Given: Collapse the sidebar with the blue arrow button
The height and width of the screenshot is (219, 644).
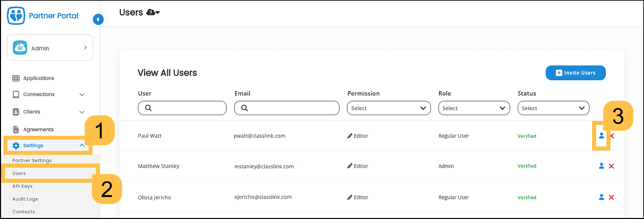Looking at the screenshot, I should tap(98, 19).
